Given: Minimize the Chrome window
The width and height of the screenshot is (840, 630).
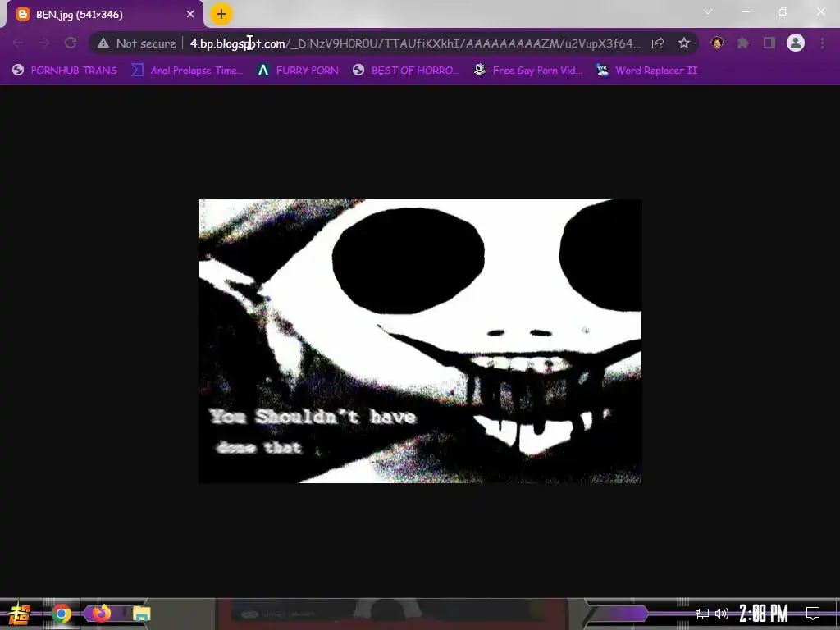Looking at the screenshot, I should pyautogui.click(x=745, y=11).
